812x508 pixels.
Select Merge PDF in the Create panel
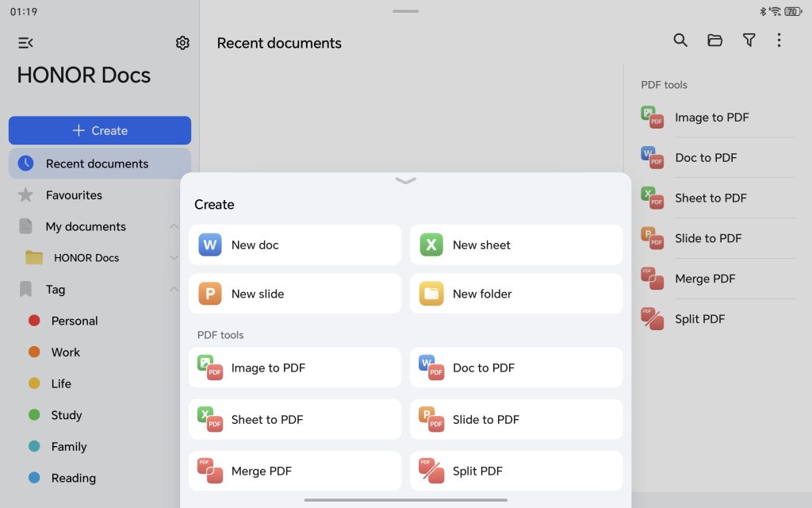pos(295,471)
